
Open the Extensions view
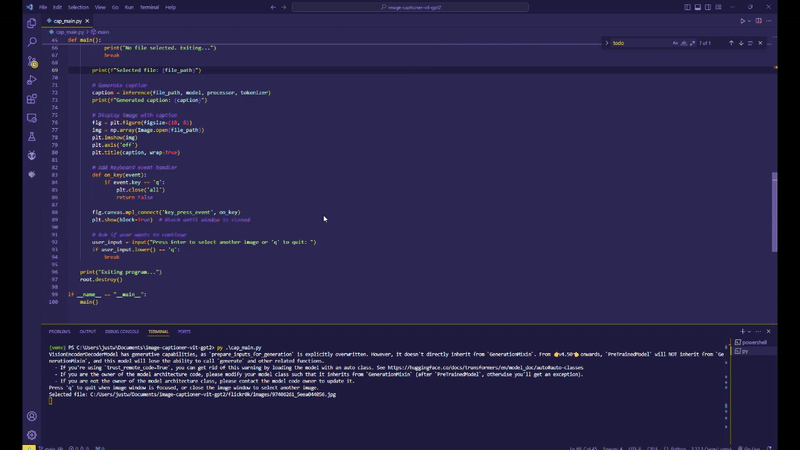32,99
